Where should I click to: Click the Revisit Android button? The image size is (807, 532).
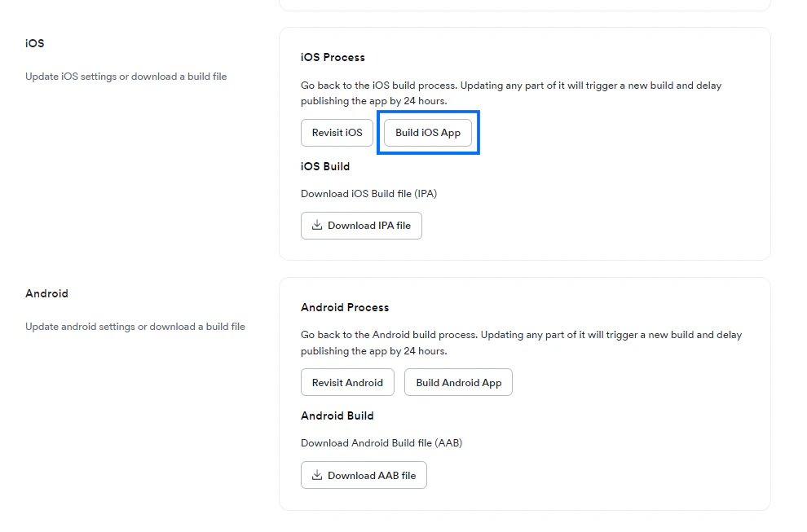pyautogui.click(x=347, y=381)
